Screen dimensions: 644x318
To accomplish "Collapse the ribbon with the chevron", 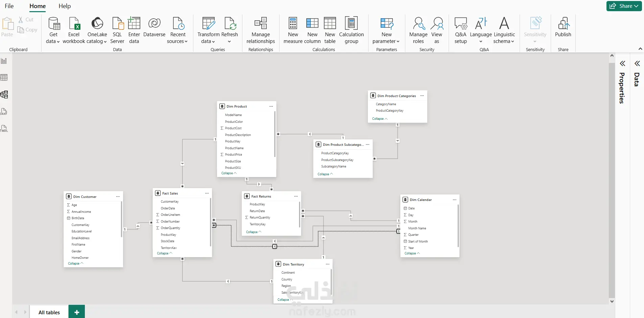I will (x=640, y=49).
